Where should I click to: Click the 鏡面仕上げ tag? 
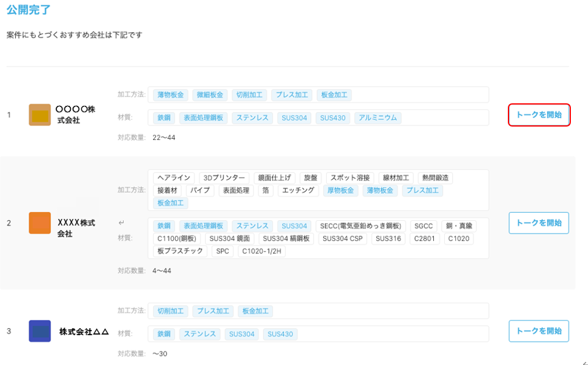275,178
